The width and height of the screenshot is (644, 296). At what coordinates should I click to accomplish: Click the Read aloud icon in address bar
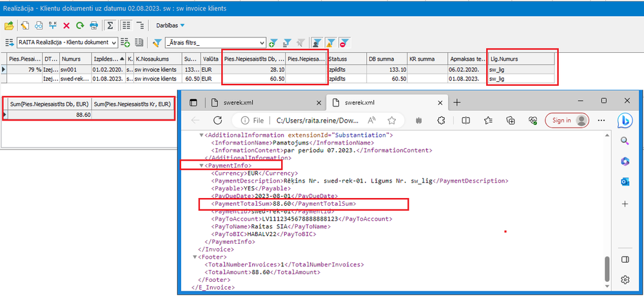pyautogui.click(x=372, y=120)
